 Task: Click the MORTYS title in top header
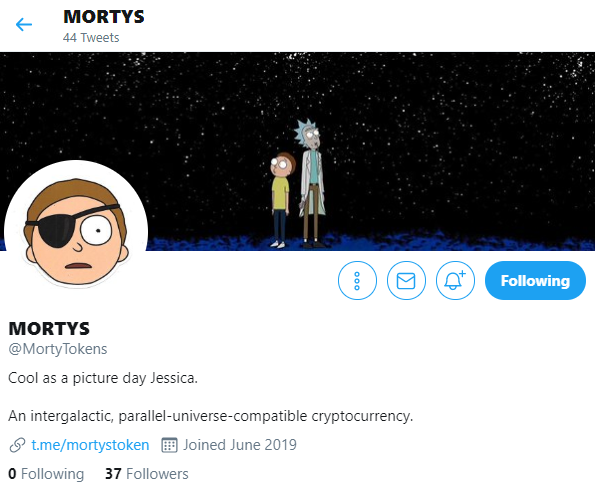[x=104, y=17]
